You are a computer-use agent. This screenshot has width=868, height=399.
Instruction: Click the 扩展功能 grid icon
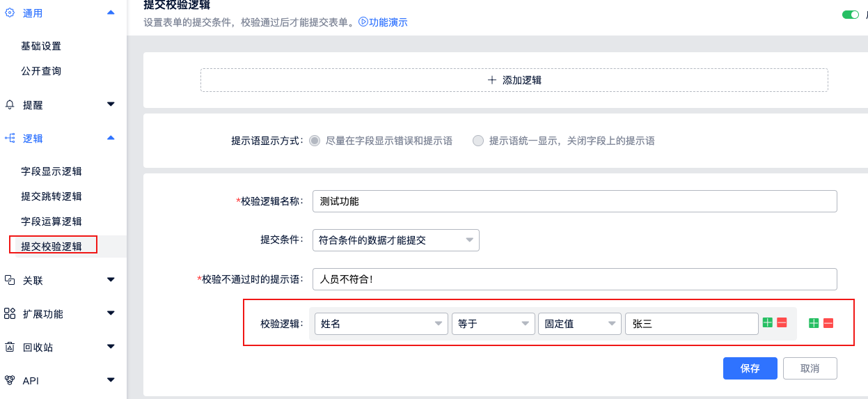(x=10, y=314)
